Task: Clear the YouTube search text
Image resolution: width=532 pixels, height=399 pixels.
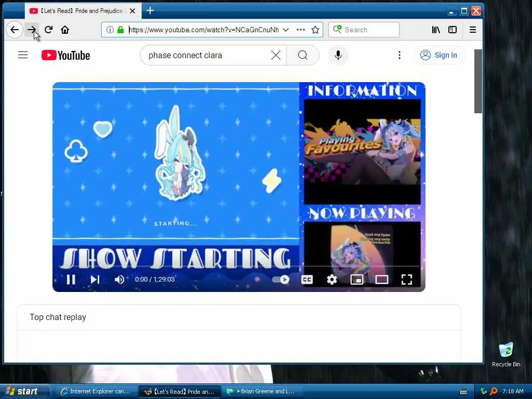Action: tap(276, 55)
